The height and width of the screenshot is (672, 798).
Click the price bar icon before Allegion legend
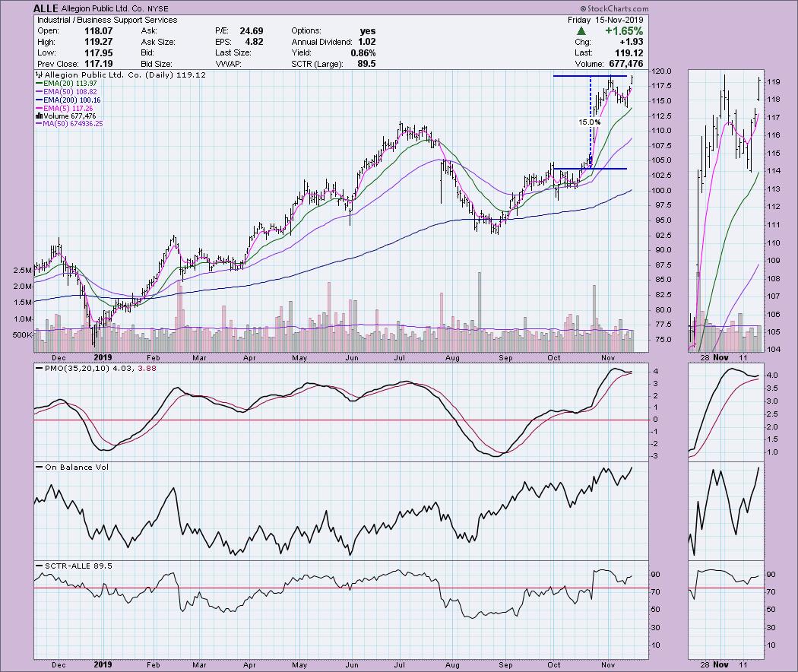click(38, 76)
